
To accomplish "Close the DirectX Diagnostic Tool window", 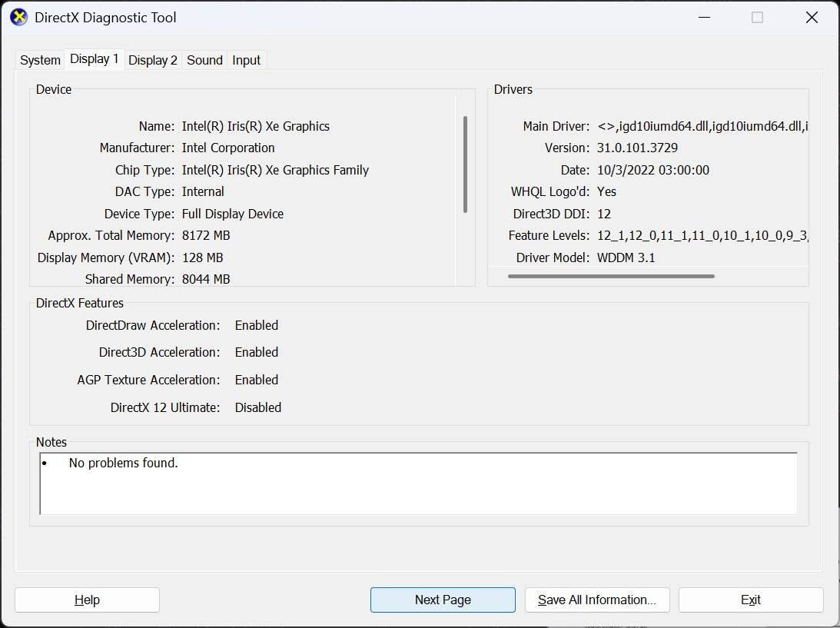I will point(812,17).
